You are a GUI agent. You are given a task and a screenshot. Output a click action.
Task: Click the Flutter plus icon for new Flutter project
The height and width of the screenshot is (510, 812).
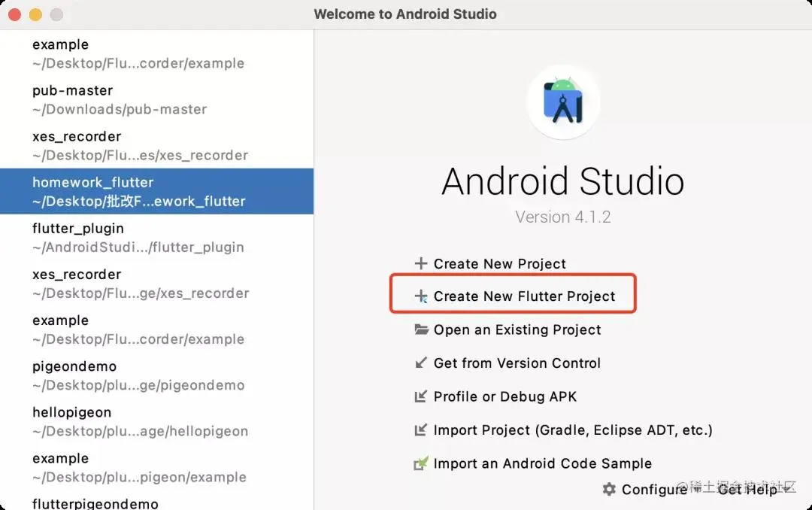420,296
